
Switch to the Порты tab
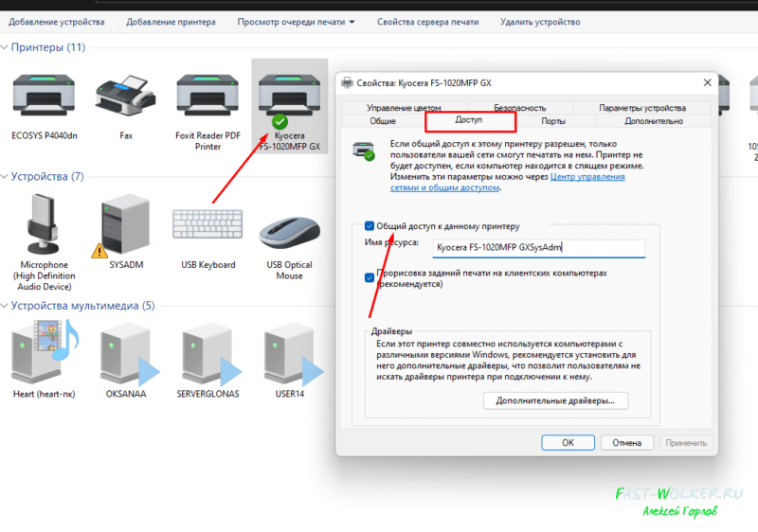tap(553, 120)
